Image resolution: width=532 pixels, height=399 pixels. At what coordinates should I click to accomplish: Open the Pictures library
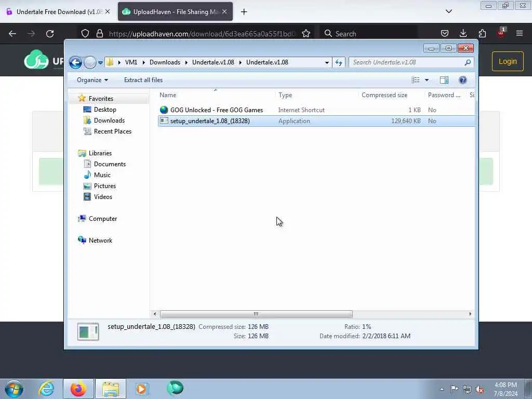pos(105,186)
